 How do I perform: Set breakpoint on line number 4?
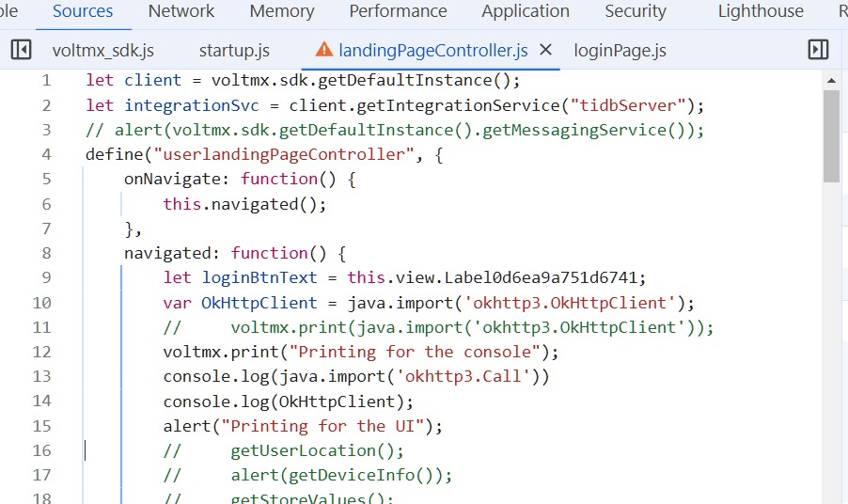pyautogui.click(x=46, y=154)
